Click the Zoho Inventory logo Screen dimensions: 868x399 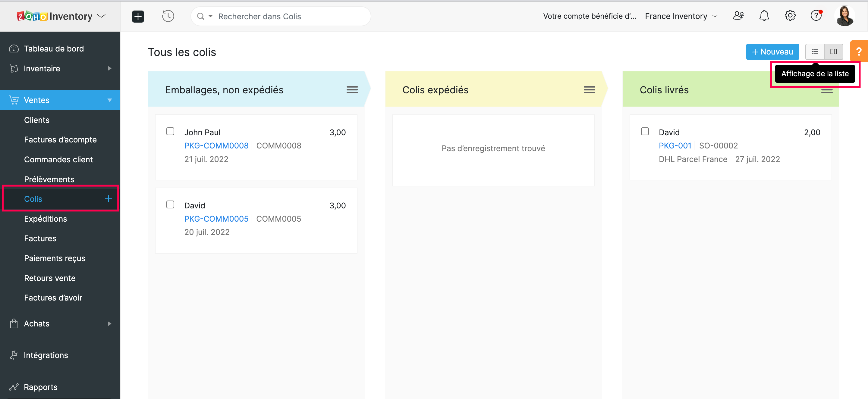click(54, 16)
